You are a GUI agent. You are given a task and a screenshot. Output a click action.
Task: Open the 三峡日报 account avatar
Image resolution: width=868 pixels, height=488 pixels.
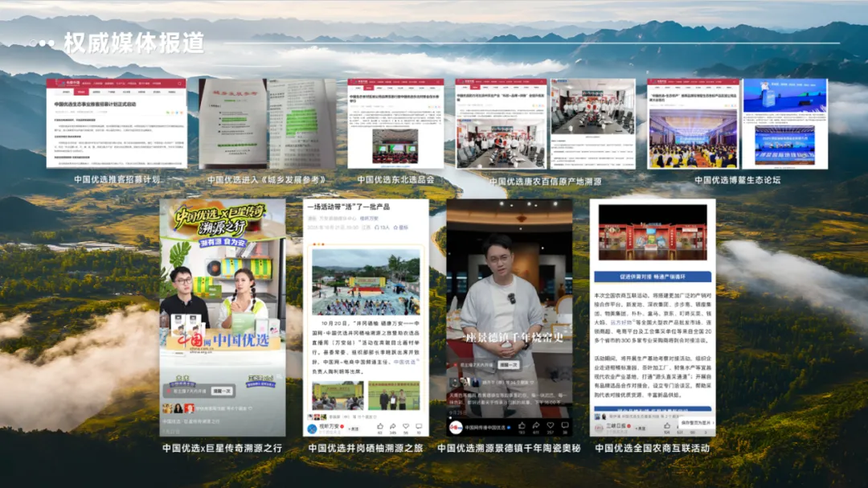[x=599, y=429]
